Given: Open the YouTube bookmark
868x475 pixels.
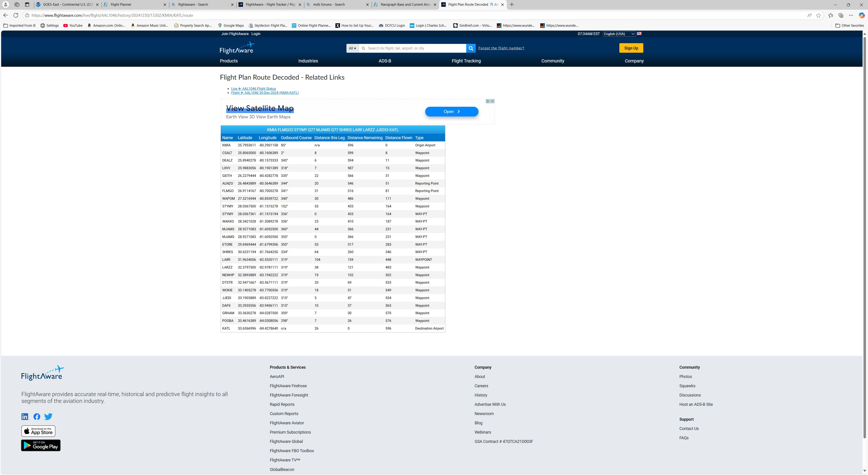Looking at the screenshot, I should point(73,25).
